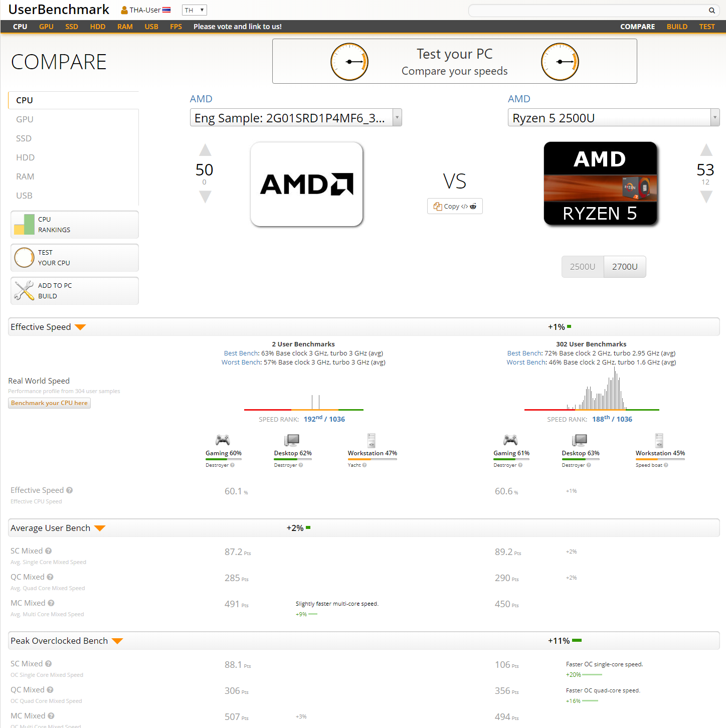This screenshot has height=728, width=726.
Task: Open BUILD in the top navigation bar
Action: tap(677, 27)
